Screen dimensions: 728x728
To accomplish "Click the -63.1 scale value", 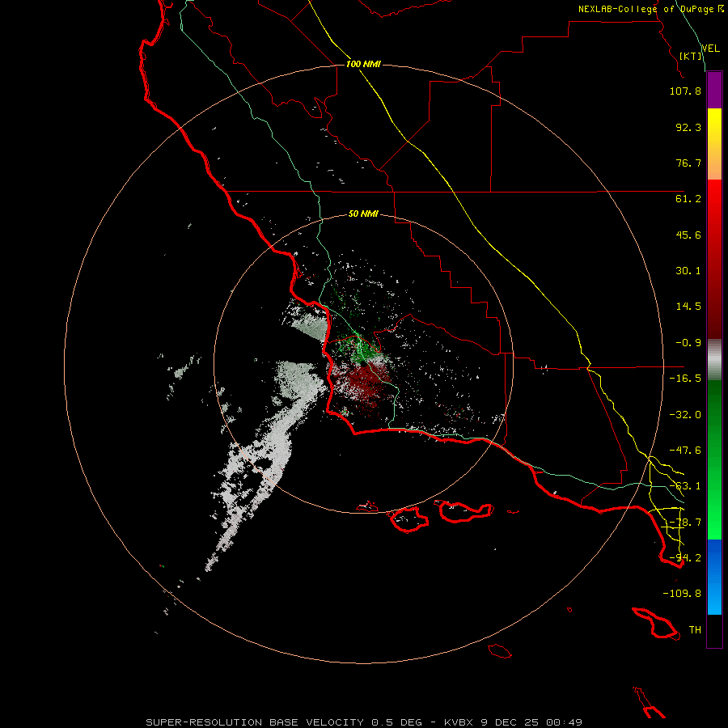I will click(x=685, y=486).
